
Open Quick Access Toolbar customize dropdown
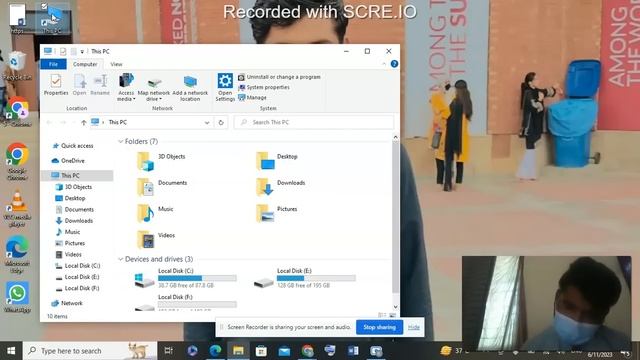pyautogui.click(x=82, y=52)
